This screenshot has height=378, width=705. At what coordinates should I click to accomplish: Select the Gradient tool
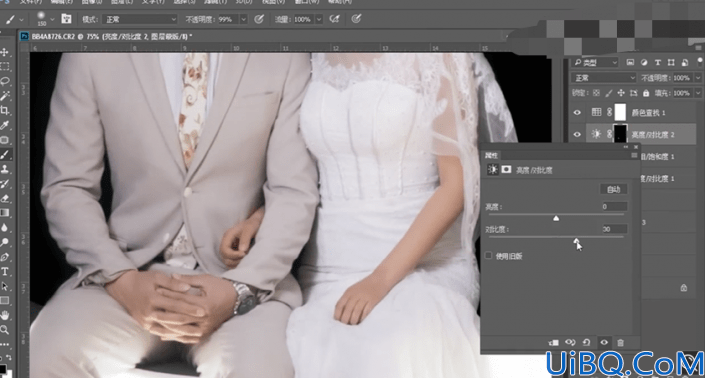click(4, 213)
